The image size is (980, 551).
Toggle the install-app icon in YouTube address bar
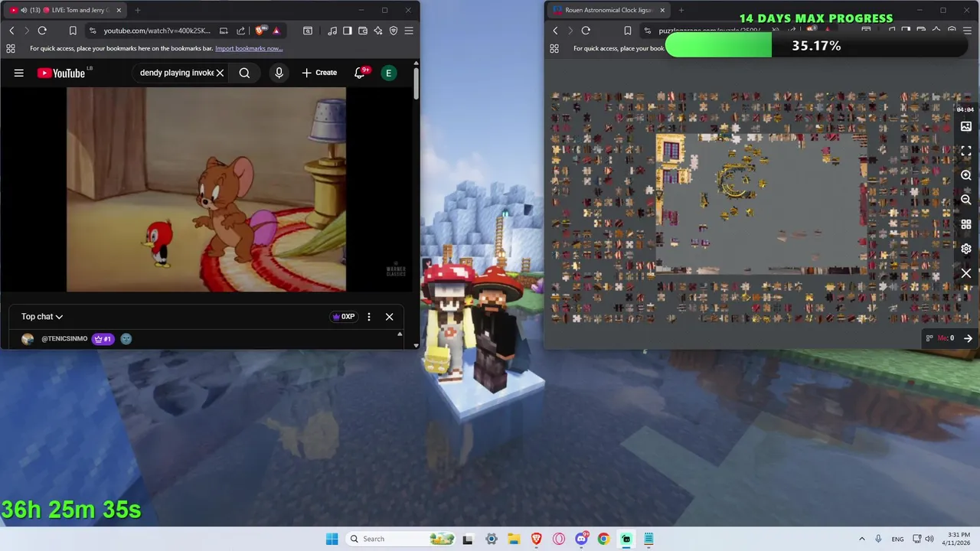pos(224,31)
